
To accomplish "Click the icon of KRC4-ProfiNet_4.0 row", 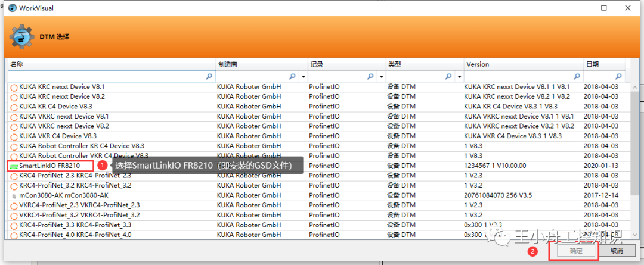I will point(14,235).
